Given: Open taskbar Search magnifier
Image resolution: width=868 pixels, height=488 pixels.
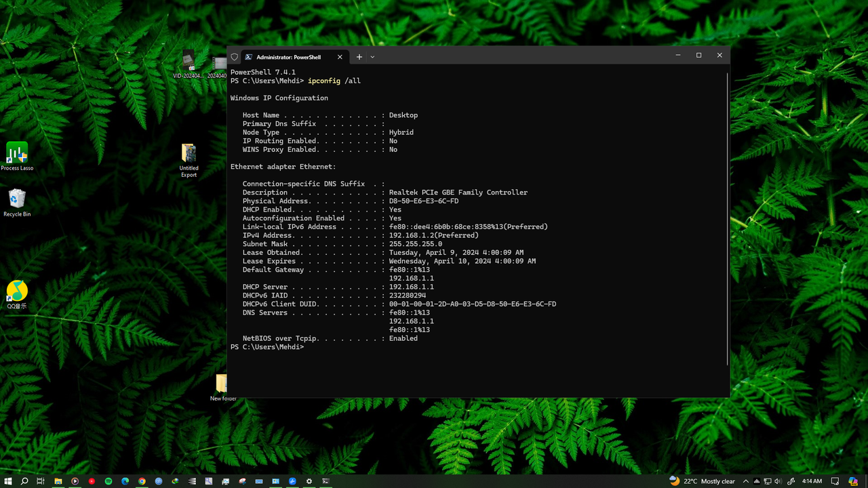Looking at the screenshot, I should click(24, 481).
